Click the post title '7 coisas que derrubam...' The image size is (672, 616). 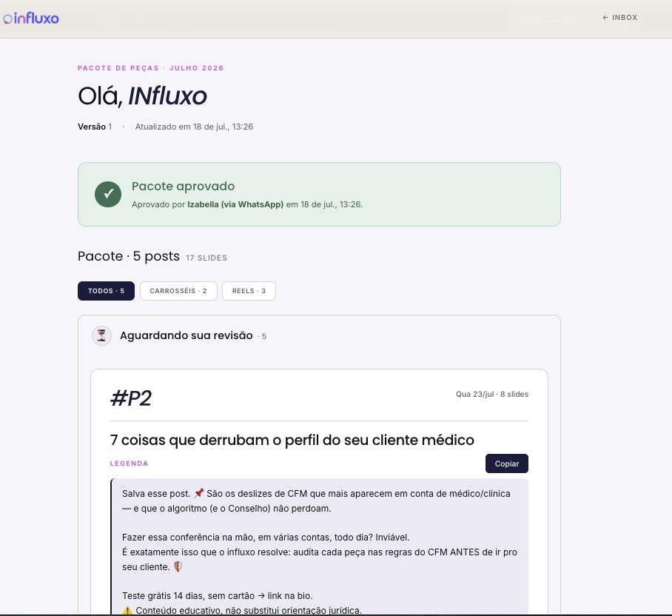[x=292, y=440]
